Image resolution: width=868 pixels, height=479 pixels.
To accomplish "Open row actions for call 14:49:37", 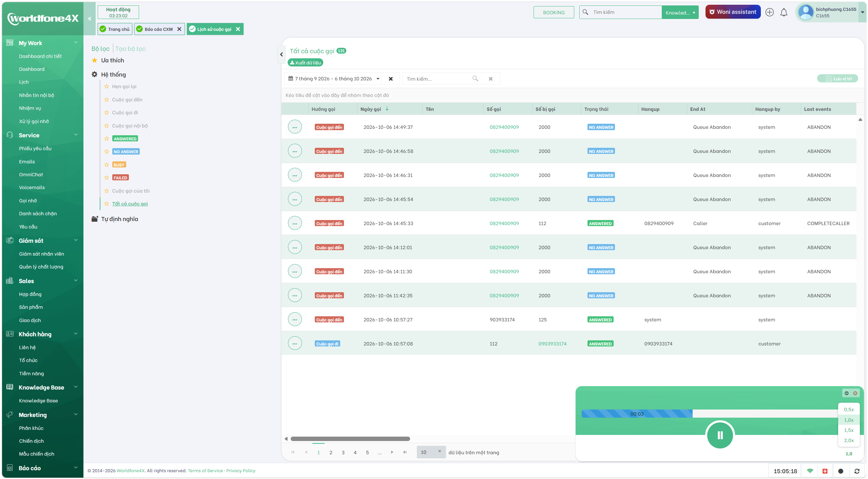I will [295, 127].
